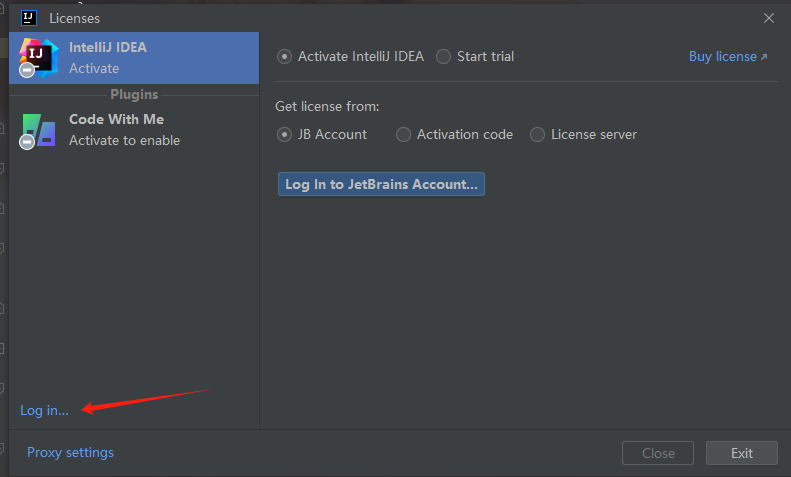
Task: Select the Code With Me entry label
Action: pos(116,119)
